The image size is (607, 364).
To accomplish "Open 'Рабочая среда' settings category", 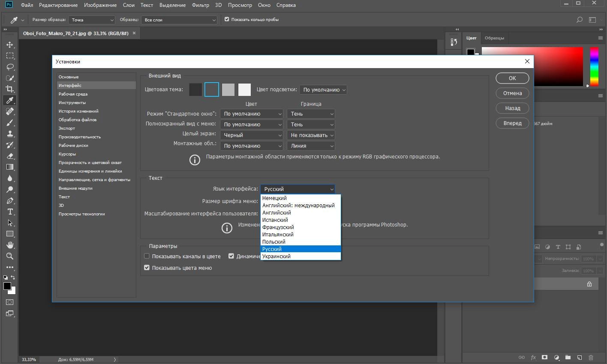I will [73, 94].
